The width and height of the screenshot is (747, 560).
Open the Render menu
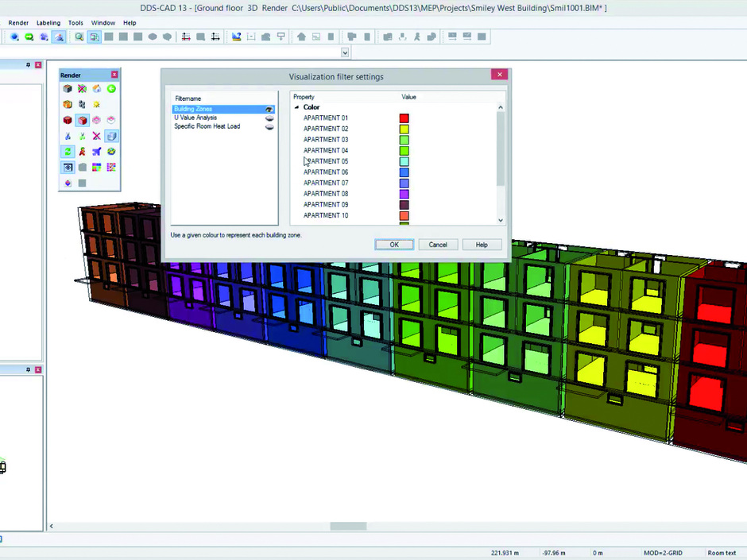[17, 22]
